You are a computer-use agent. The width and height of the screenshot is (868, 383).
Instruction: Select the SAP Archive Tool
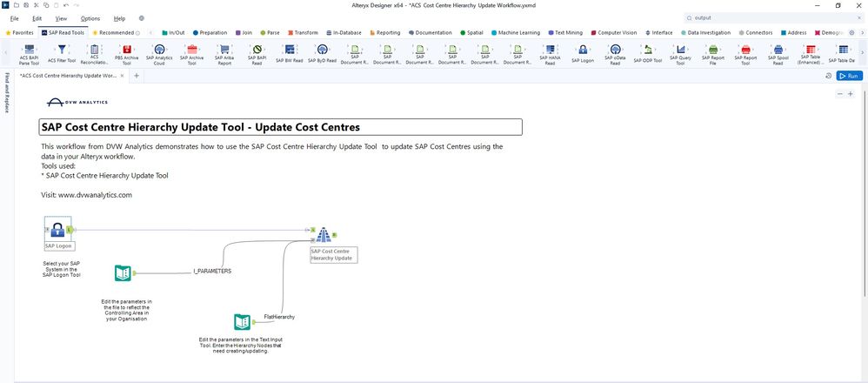coord(192,54)
